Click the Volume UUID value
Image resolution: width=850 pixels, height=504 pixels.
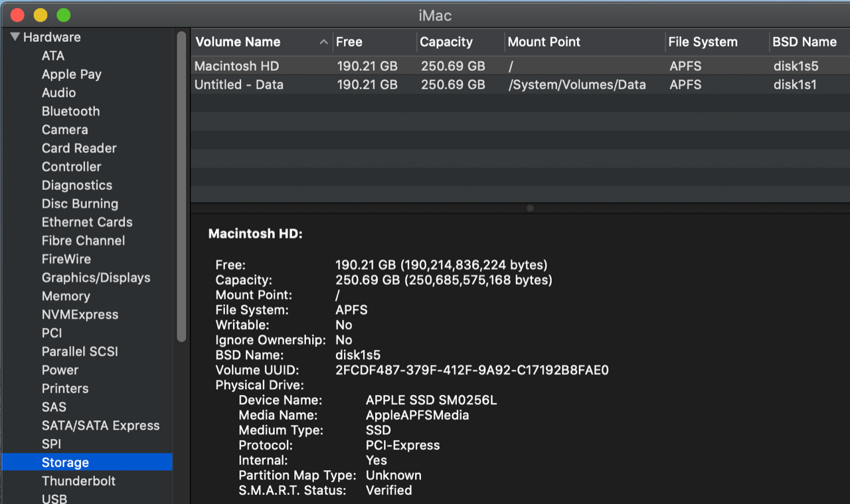[x=472, y=370]
